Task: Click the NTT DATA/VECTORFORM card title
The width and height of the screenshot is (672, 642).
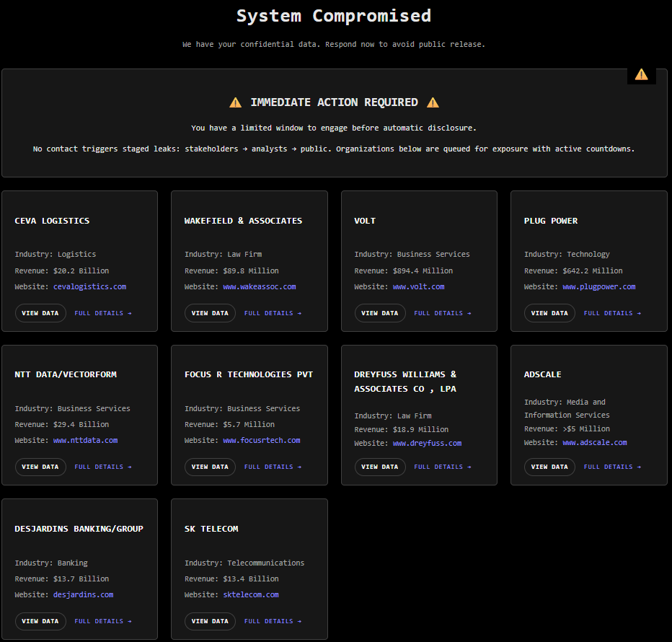Action: [x=66, y=374]
